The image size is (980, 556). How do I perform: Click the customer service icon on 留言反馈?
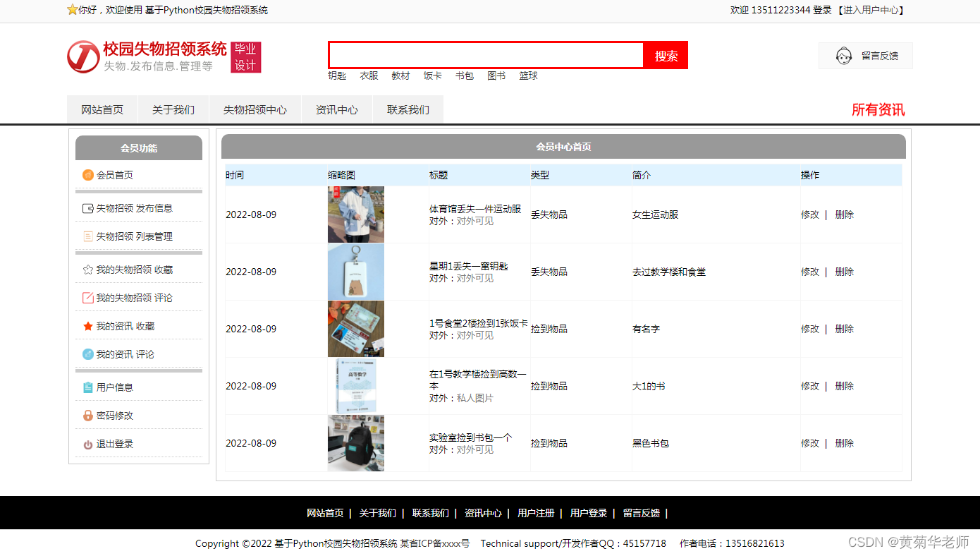843,55
